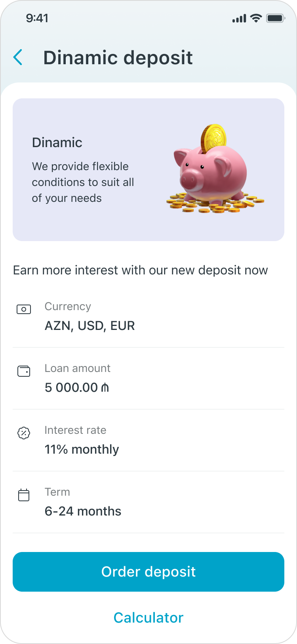The width and height of the screenshot is (297, 644).
Task: Tap the piggy bank illustration
Action: pos(215,171)
